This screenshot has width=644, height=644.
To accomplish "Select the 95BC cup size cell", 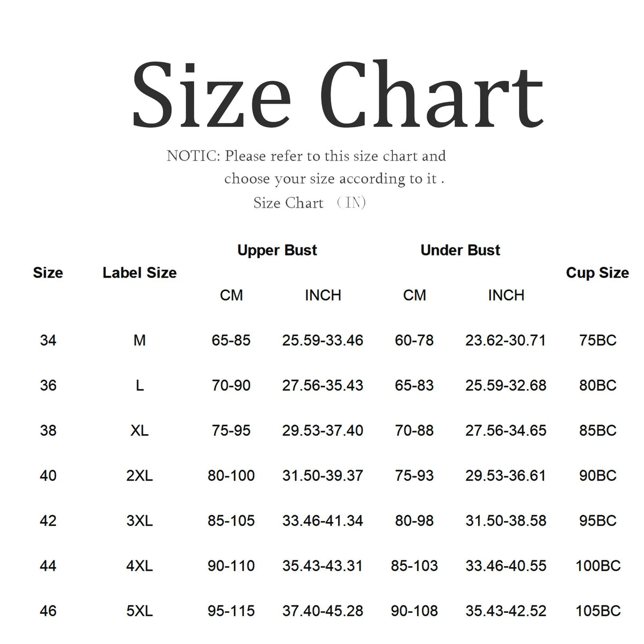I will (598, 521).
